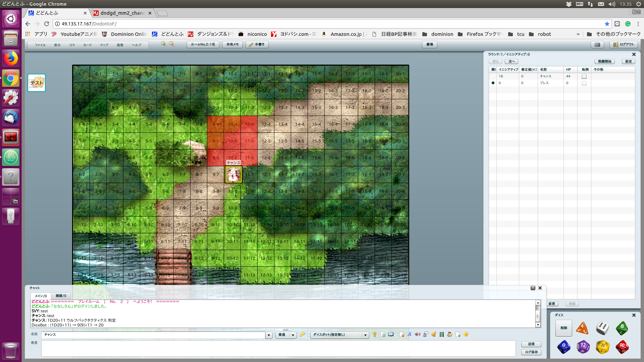
Task: Pick the orange 4-sided die
Action: 582,328
